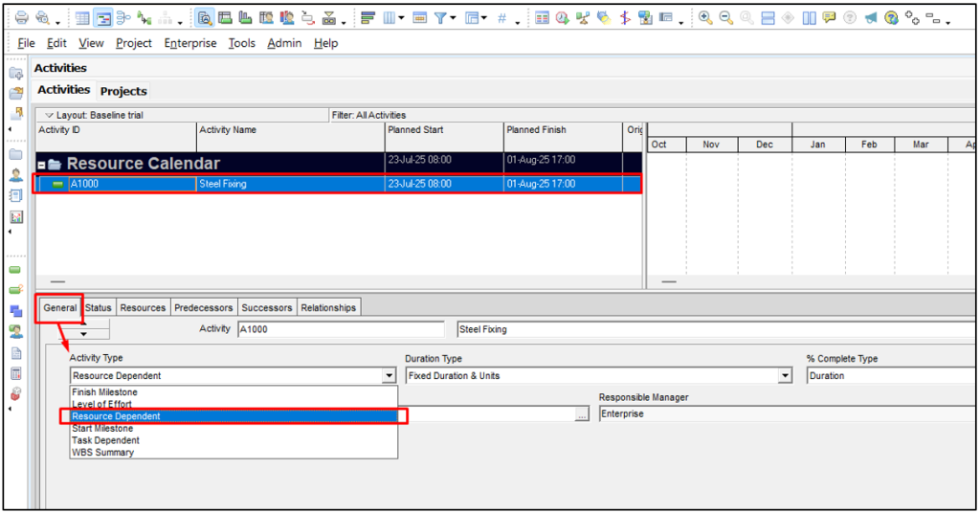Open the Activity Type dropdown arrow

pos(389,376)
